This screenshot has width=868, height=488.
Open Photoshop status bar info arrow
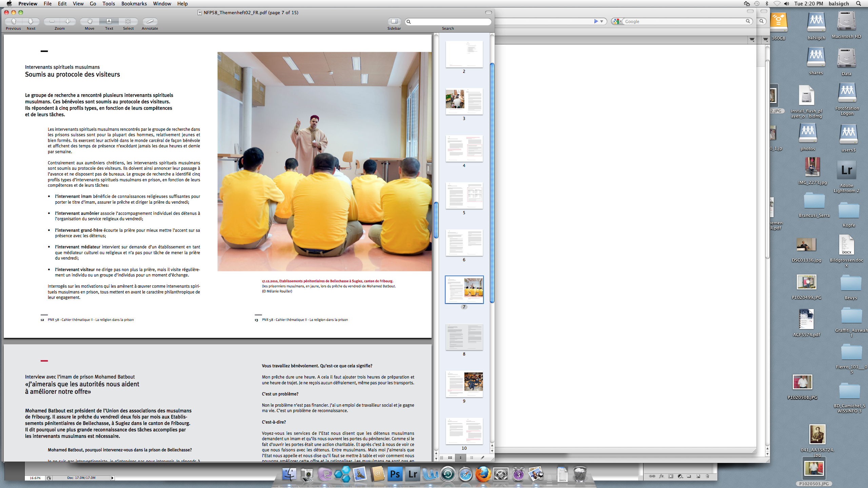(112, 478)
